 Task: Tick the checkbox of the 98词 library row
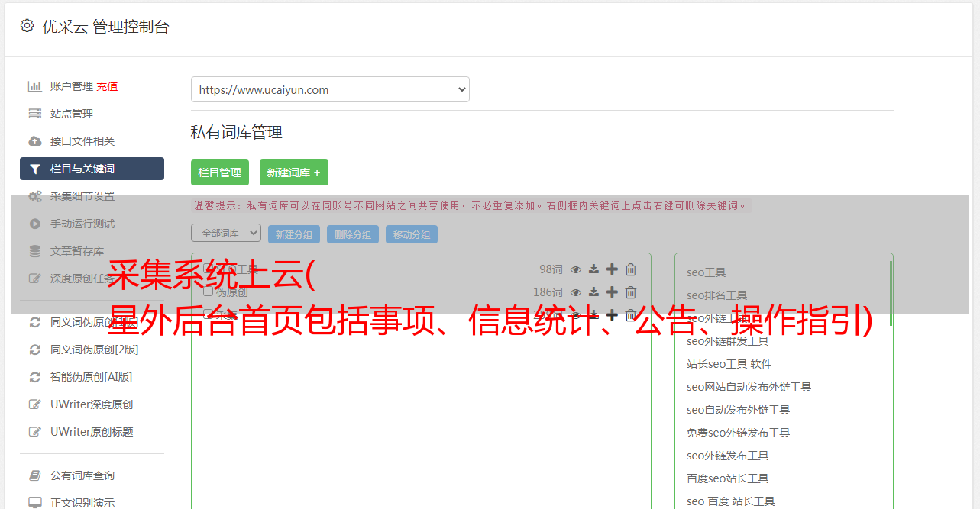pos(208,269)
